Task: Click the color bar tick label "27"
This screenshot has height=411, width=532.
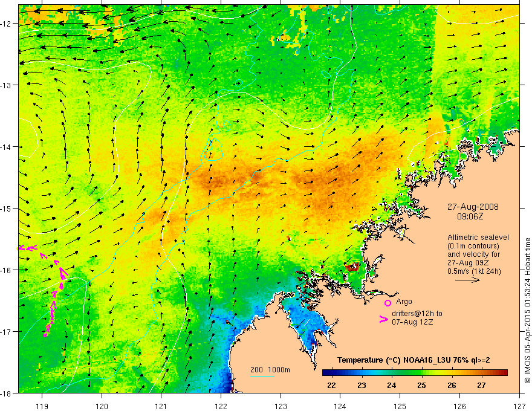Action: click(481, 386)
